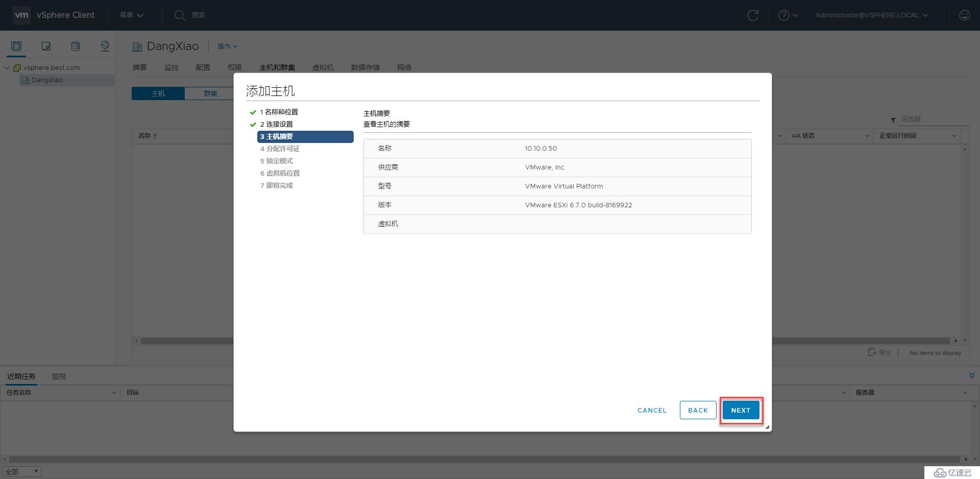
Task: Click the 筛选器 filter input field
Action: pyautogui.click(x=934, y=119)
